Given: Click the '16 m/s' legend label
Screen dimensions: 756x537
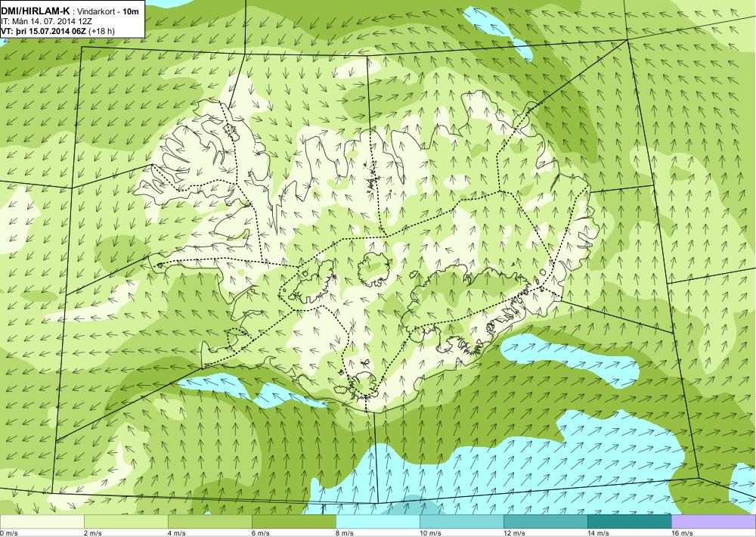Looking at the screenshot, I should coord(682,533).
